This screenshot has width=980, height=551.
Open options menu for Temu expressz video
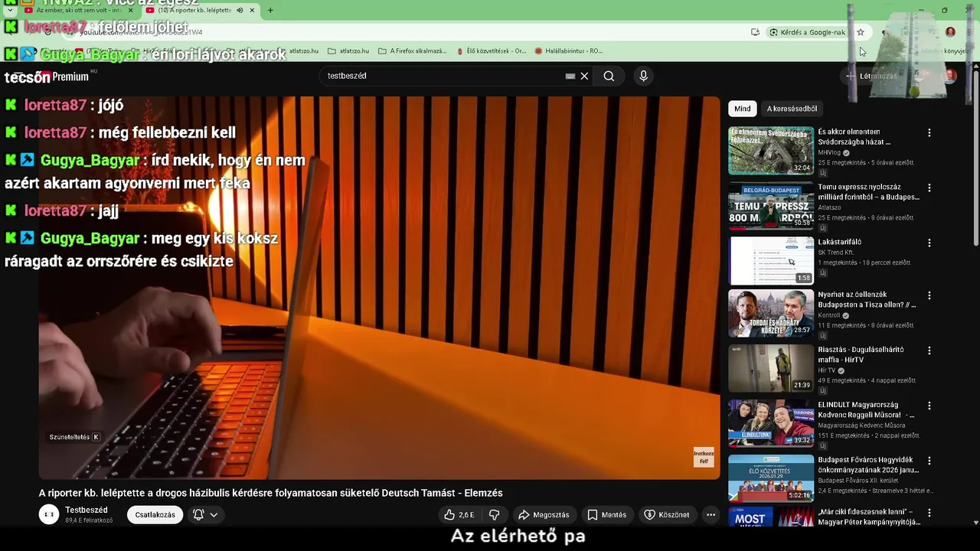tap(929, 188)
